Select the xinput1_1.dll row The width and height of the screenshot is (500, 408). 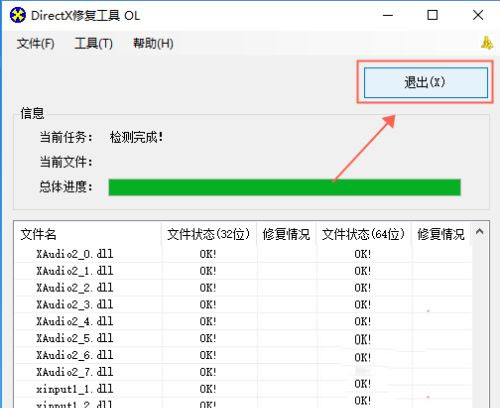click(x=243, y=389)
